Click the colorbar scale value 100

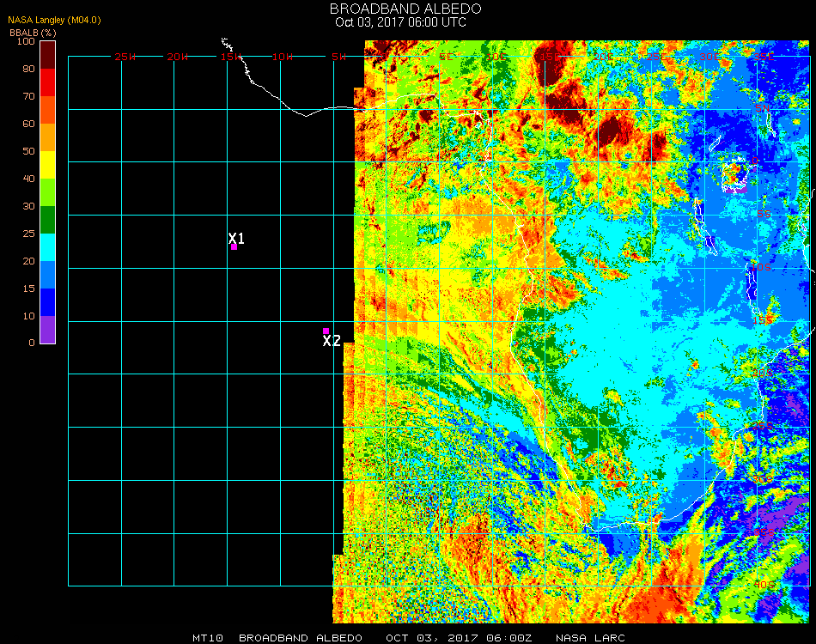click(26, 41)
